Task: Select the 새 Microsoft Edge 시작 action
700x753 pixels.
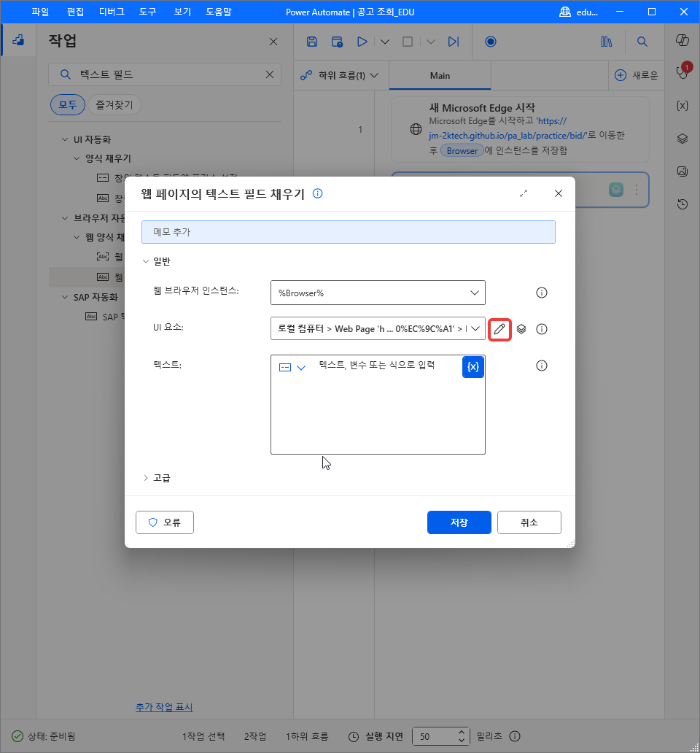Action: [520, 130]
